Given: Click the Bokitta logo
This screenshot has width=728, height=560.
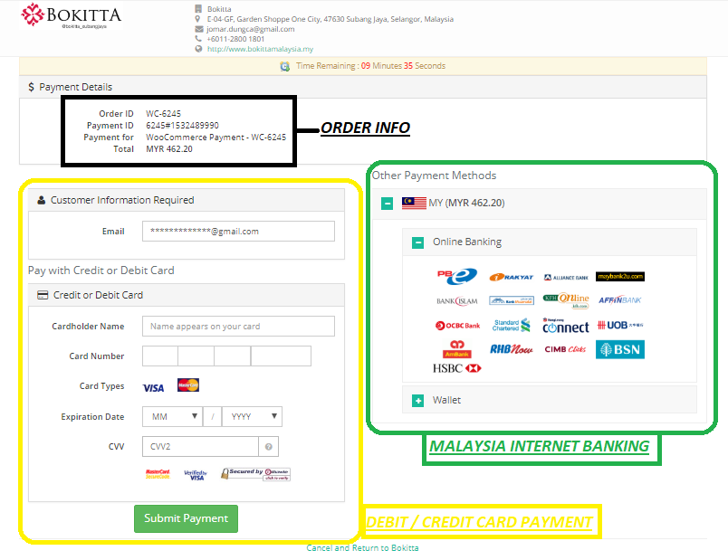Looking at the screenshot, I should click(x=71, y=15).
